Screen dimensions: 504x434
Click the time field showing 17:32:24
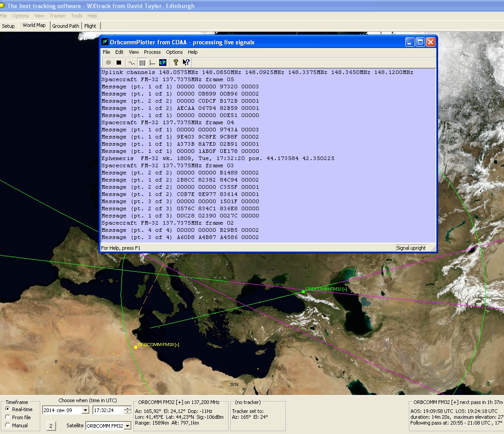pos(108,410)
